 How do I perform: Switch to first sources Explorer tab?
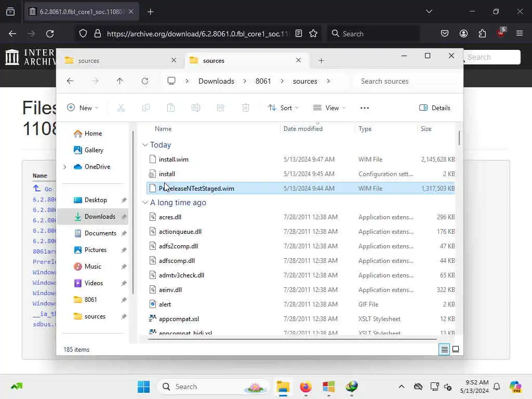(x=121, y=60)
